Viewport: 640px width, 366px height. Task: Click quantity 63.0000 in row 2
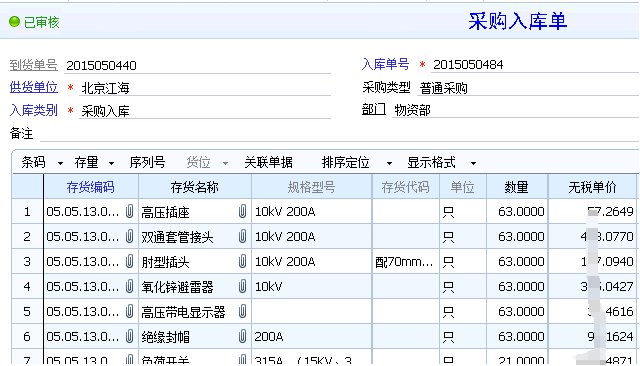tap(517, 236)
